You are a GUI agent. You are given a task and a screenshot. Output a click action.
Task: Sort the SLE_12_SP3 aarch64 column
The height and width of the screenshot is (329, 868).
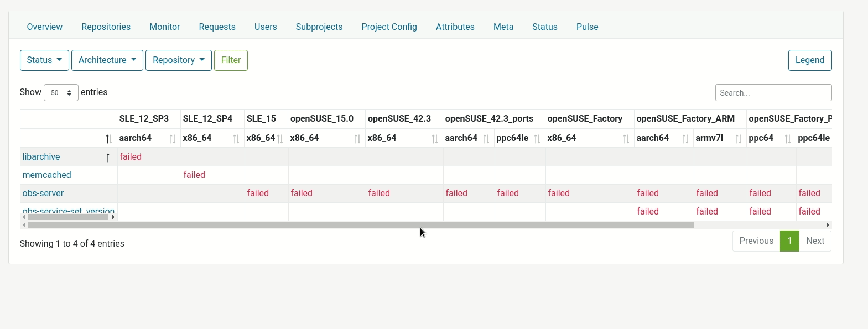pyautogui.click(x=173, y=139)
